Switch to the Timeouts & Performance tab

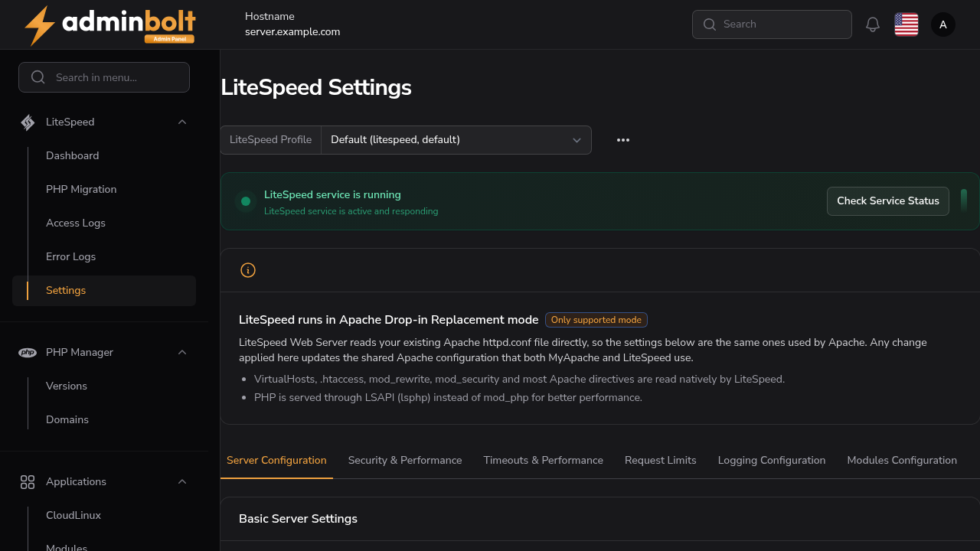[x=544, y=461]
